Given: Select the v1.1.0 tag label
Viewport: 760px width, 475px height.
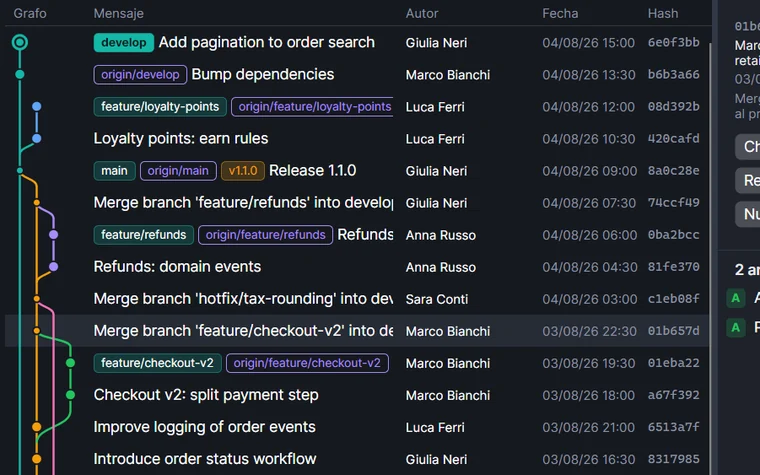Looking at the screenshot, I should 243,171.
